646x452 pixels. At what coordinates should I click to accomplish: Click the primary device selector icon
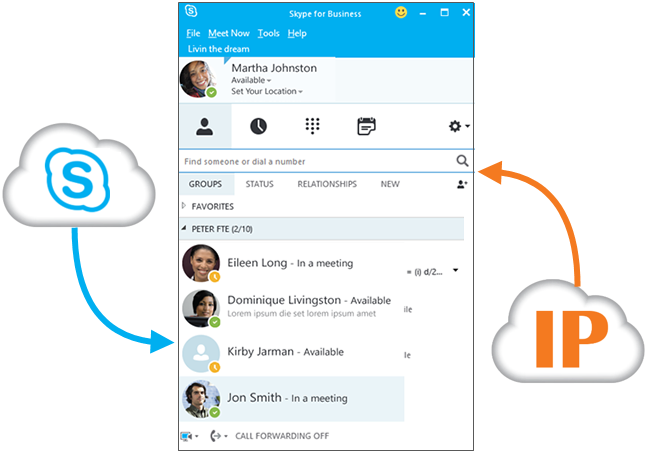[189, 436]
